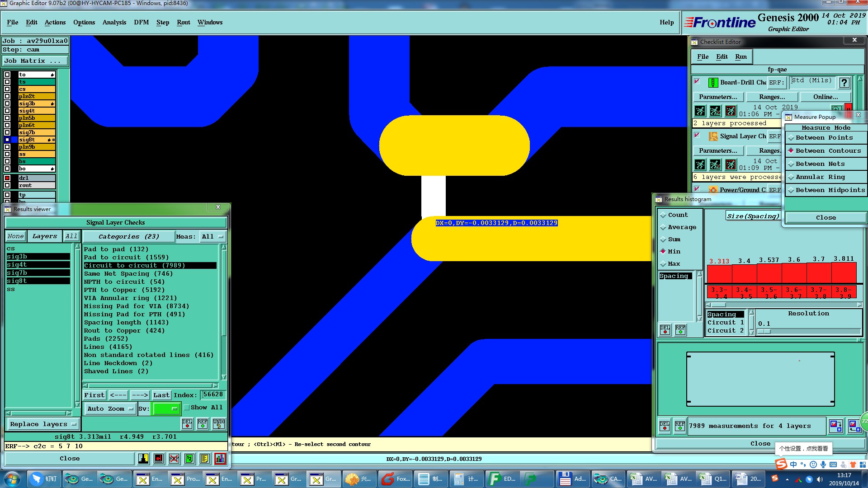
Task: Open the Categories (23) selector
Action: pyautogui.click(x=128, y=237)
